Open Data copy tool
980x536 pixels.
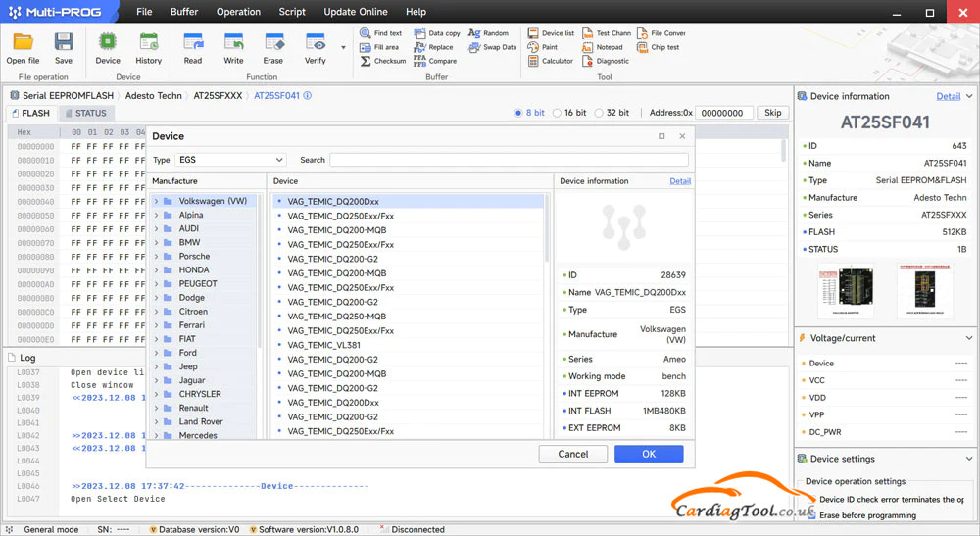tap(437, 33)
